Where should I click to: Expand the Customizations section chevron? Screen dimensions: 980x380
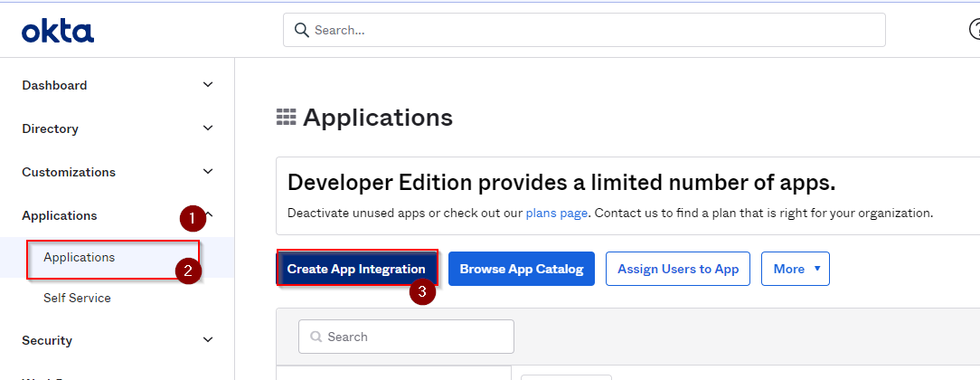[208, 172]
